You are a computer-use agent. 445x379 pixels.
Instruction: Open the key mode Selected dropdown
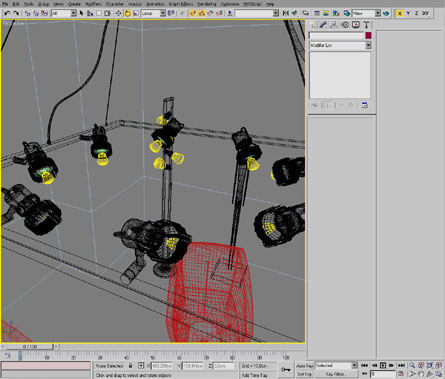coord(336,366)
